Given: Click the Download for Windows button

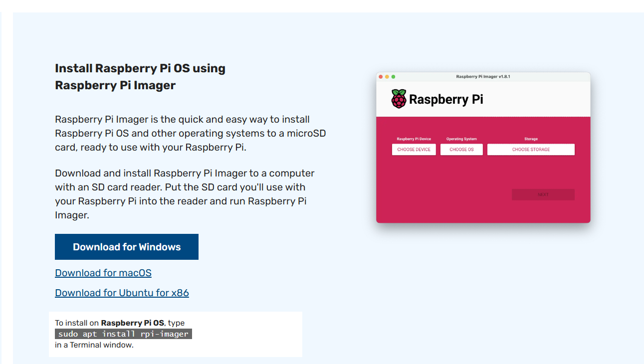Looking at the screenshot, I should pyautogui.click(x=127, y=247).
